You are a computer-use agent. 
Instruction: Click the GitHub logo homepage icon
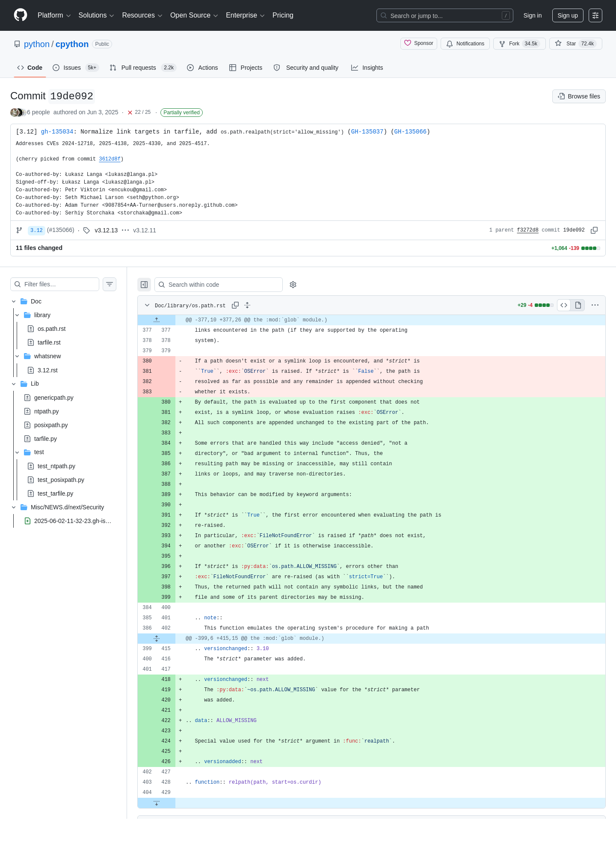point(21,15)
